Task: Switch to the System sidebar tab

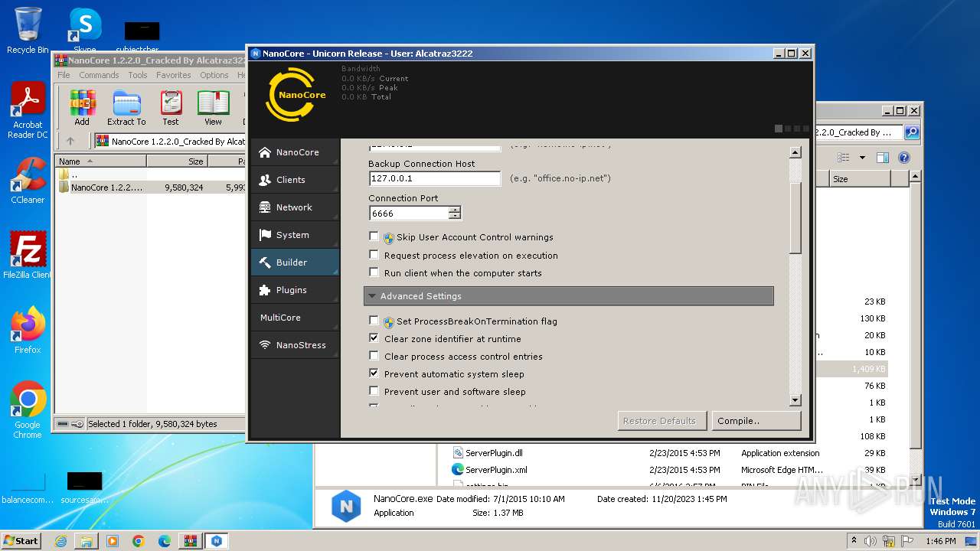Action: tap(295, 235)
